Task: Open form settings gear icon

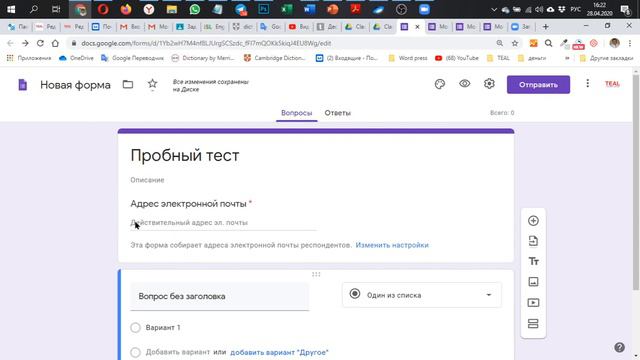Action: pos(489,84)
